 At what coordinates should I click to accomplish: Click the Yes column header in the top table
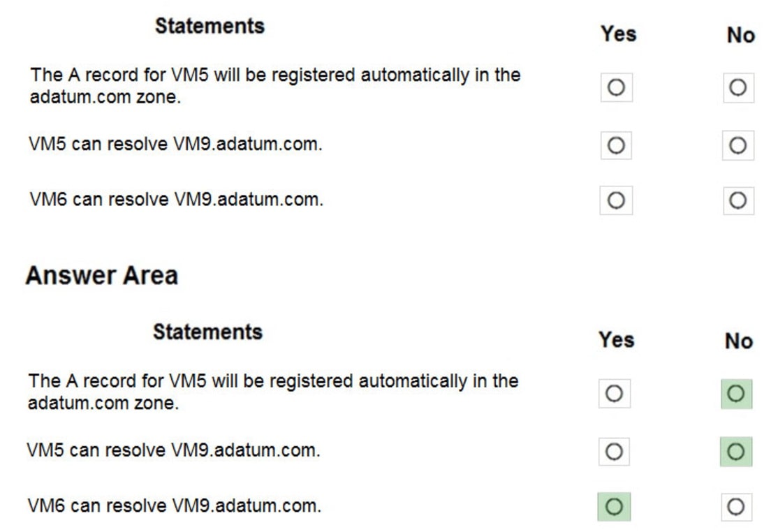tap(617, 33)
